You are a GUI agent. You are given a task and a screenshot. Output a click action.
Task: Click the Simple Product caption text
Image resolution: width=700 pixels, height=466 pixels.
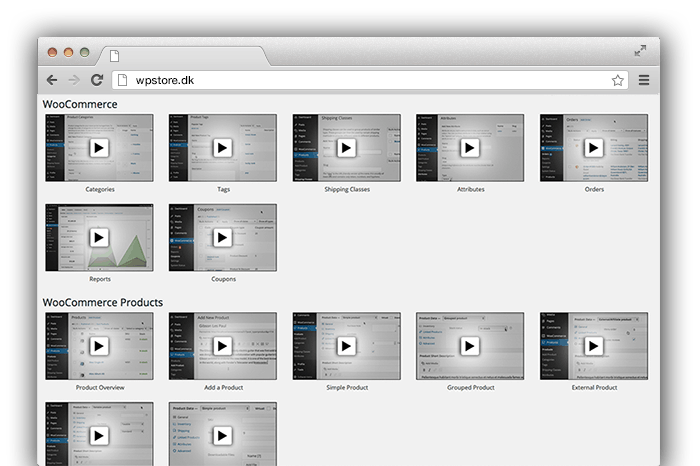347,387
